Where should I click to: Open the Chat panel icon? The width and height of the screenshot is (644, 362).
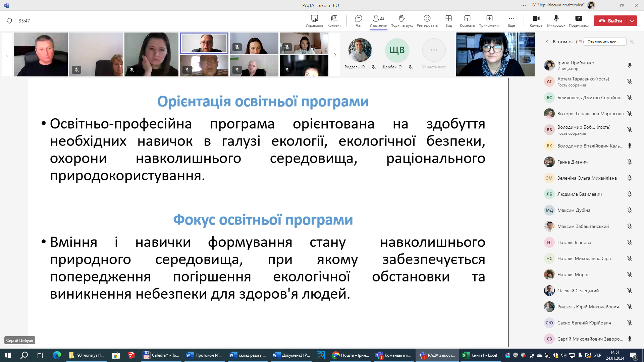(x=359, y=18)
